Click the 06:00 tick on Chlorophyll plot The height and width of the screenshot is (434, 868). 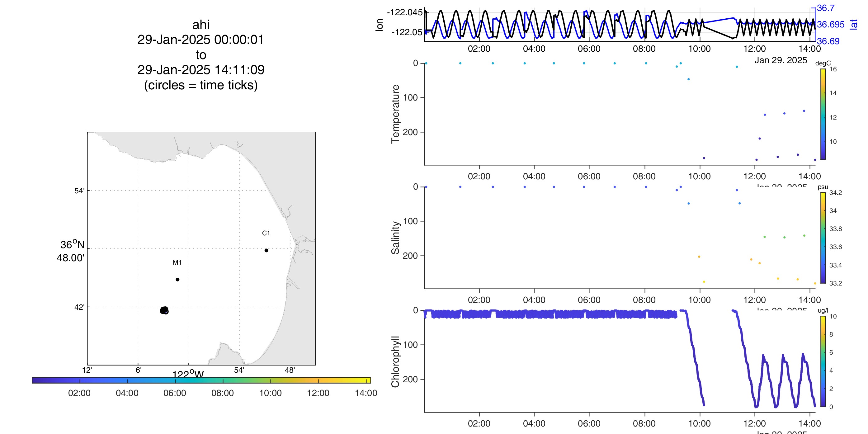point(589,423)
